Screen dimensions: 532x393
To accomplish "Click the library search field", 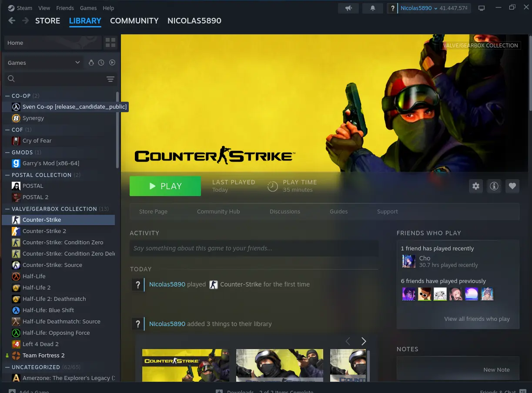I will (x=61, y=79).
